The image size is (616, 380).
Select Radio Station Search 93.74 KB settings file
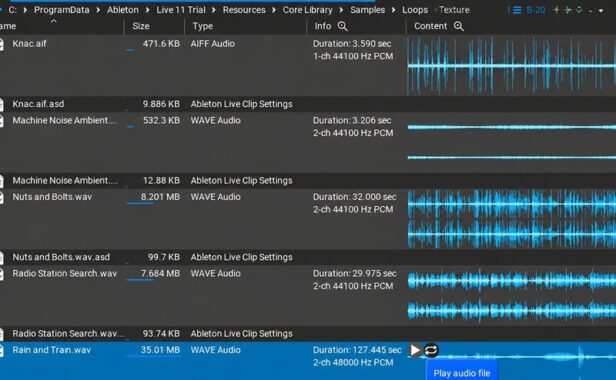point(68,334)
